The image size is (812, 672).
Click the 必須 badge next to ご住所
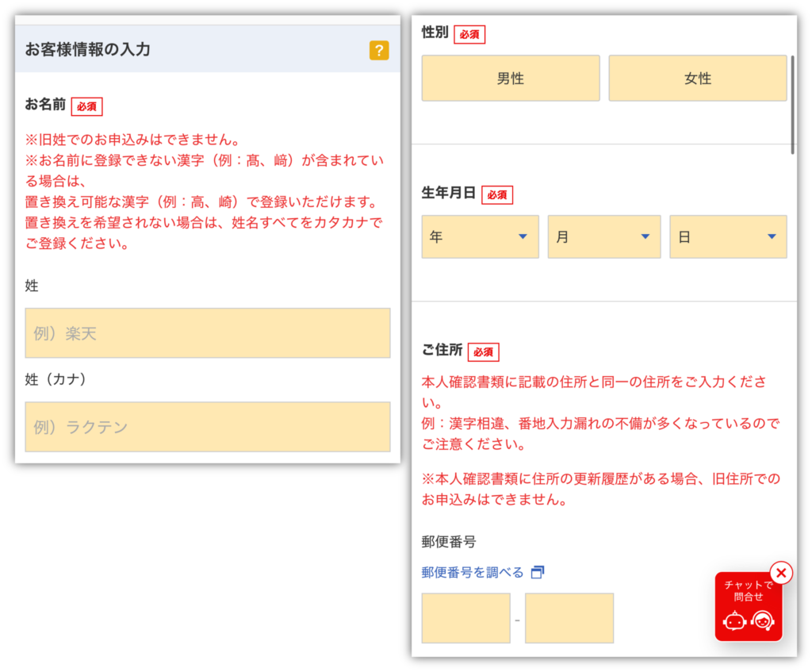[x=484, y=352]
